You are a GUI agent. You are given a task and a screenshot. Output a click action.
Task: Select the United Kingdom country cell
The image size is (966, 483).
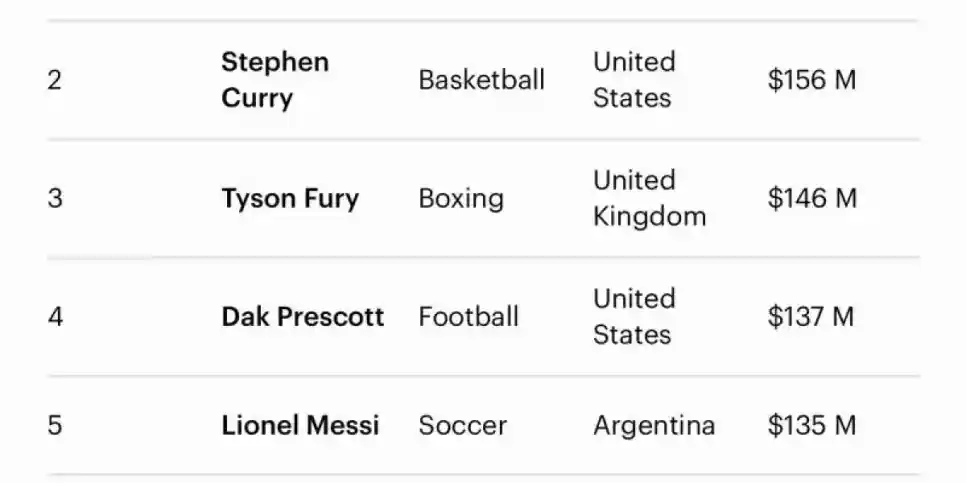click(649, 198)
